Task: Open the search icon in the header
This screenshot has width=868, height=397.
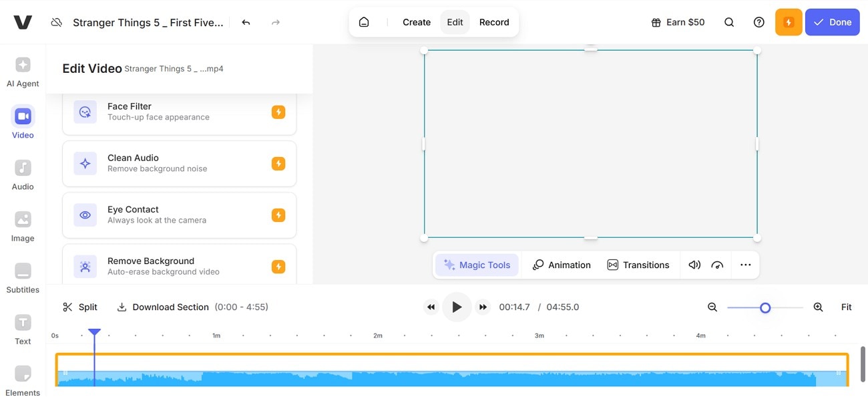Action: point(729,21)
